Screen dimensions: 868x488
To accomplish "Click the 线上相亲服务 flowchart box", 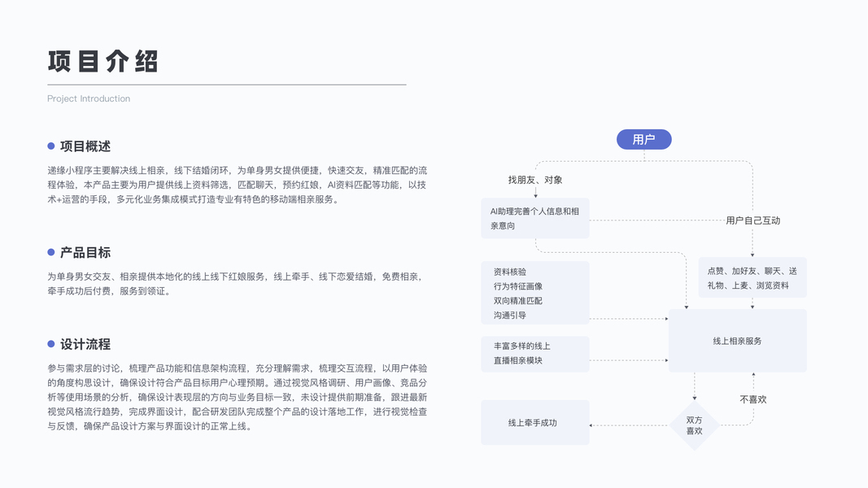I will tap(737, 341).
